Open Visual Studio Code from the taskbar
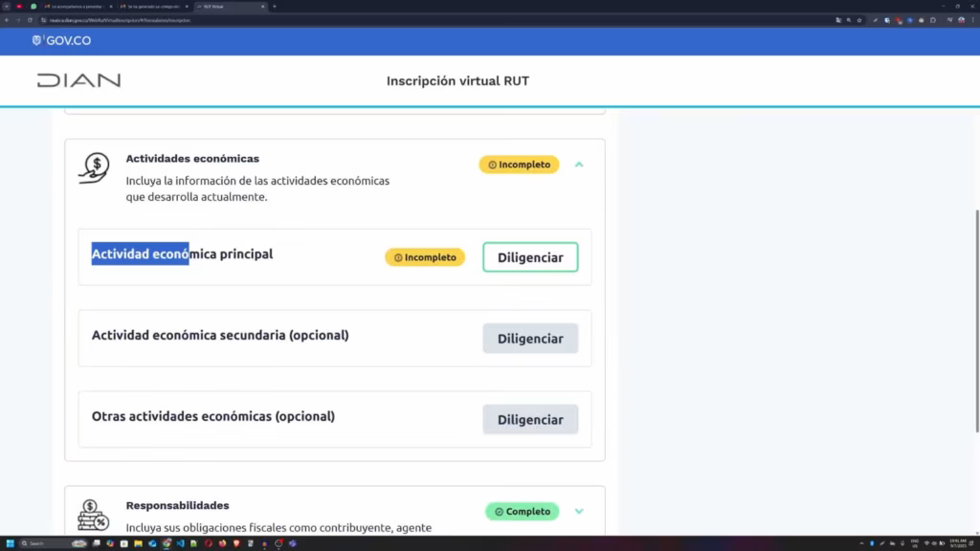Image resolution: width=980 pixels, height=551 pixels. pyautogui.click(x=180, y=543)
